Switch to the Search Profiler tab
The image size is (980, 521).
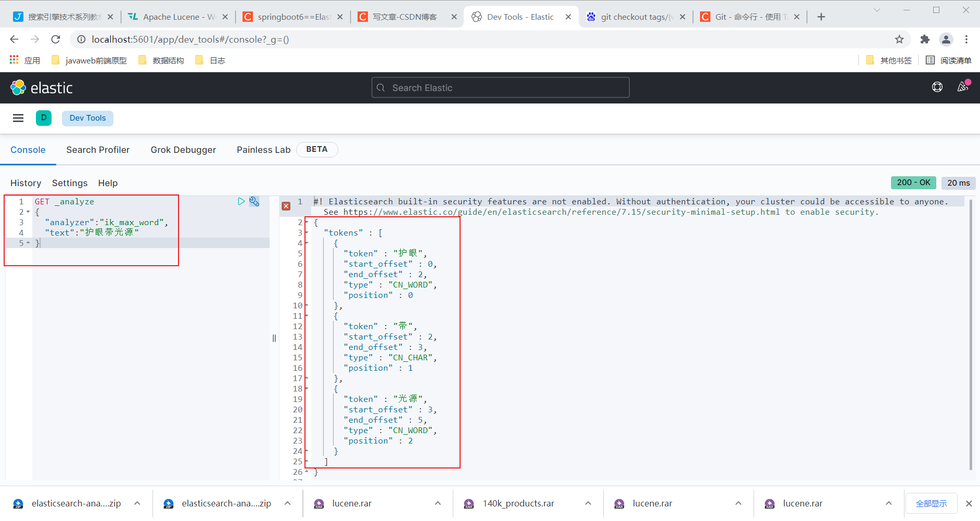pyautogui.click(x=98, y=150)
